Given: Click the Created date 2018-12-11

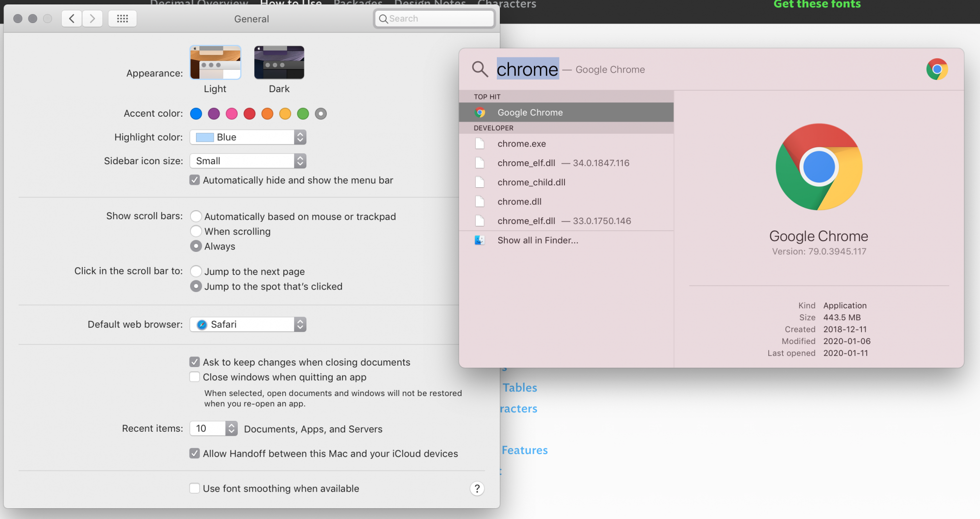Looking at the screenshot, I should (845, 329).
